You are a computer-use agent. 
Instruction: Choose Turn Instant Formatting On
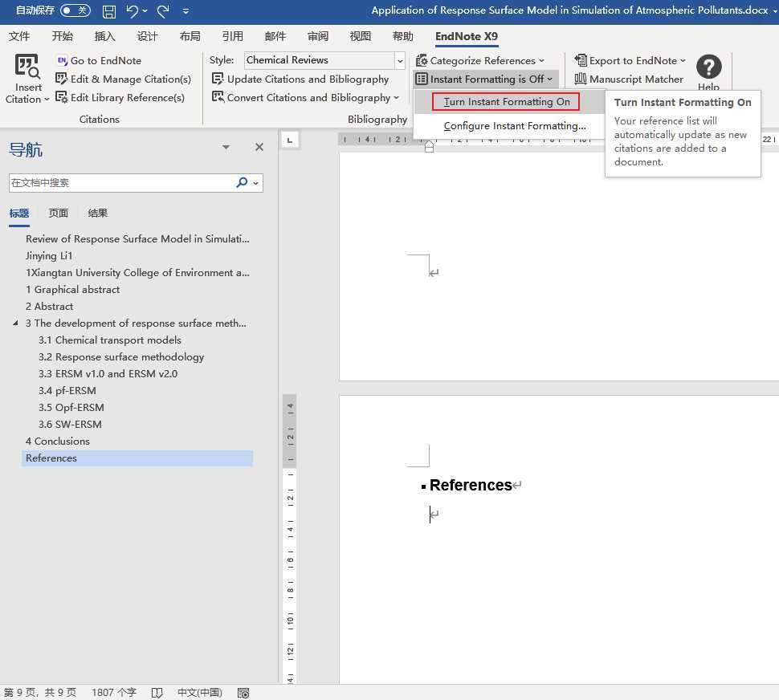click(x=506, y=102)
